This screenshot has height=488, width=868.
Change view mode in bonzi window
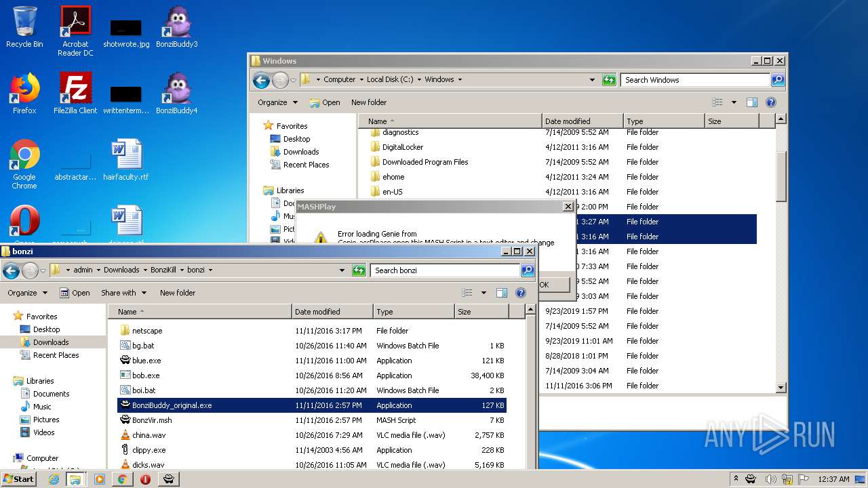(x=467, y=293)
